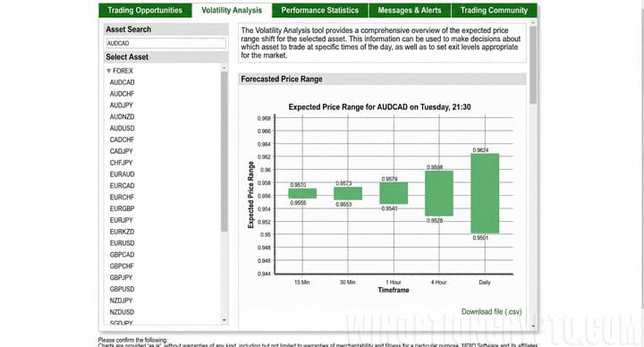Click the 0.9501 Daily low label
This screenshot has height=347, width=644.
[480, 238]
